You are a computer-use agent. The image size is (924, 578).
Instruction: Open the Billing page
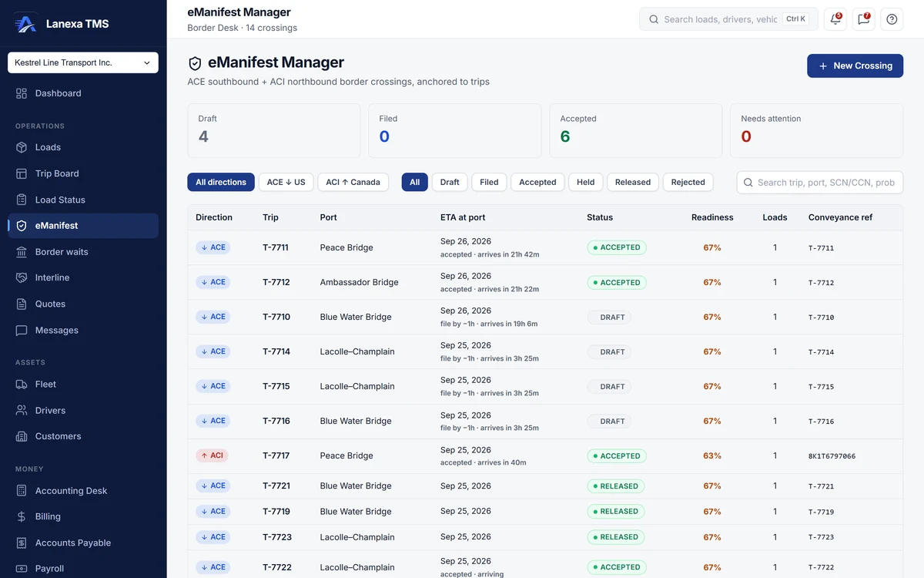pyautogui.click(x=83, y=516)
